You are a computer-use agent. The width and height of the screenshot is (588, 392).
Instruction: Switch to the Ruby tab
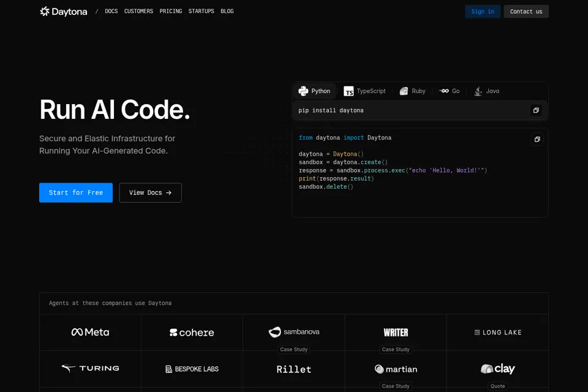[x=412, y=91]
